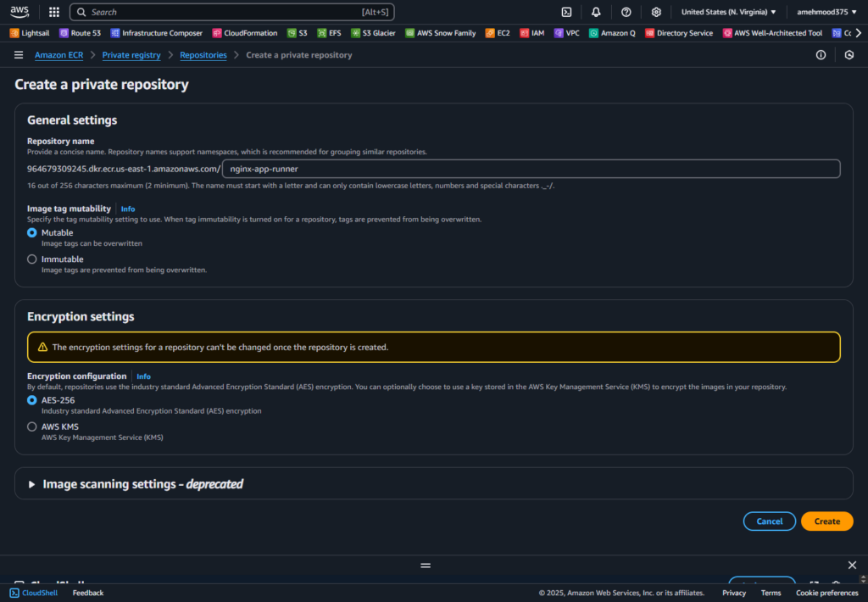Open the S3 Glacier shortcut
The height and width of the screenshot is (602, 868).
pyautogui.click(x=373, y=33)
